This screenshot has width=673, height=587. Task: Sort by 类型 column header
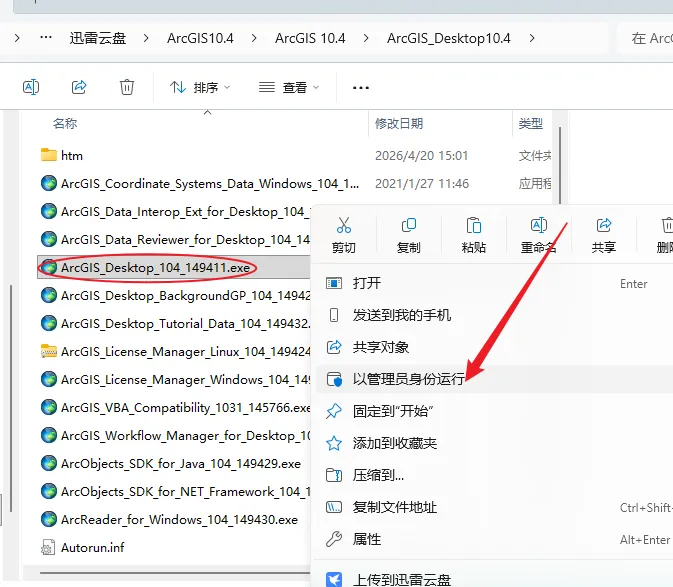coord(531,124)
